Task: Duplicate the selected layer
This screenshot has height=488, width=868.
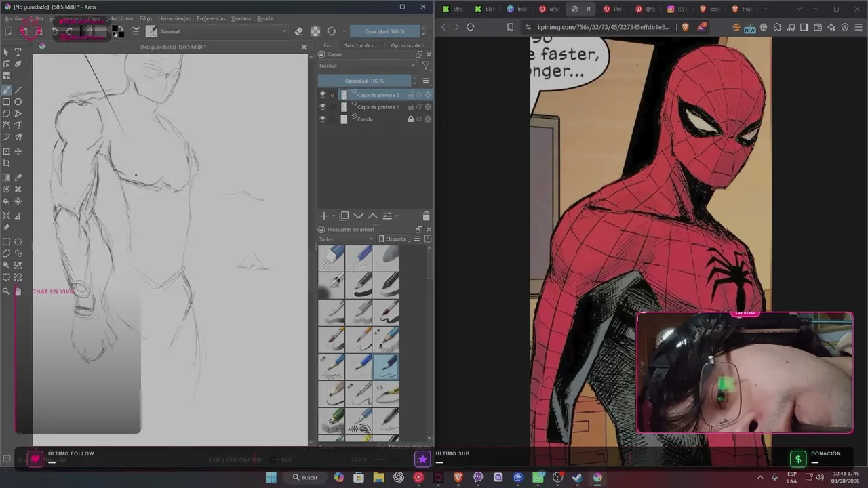Action: click(344, 216)
